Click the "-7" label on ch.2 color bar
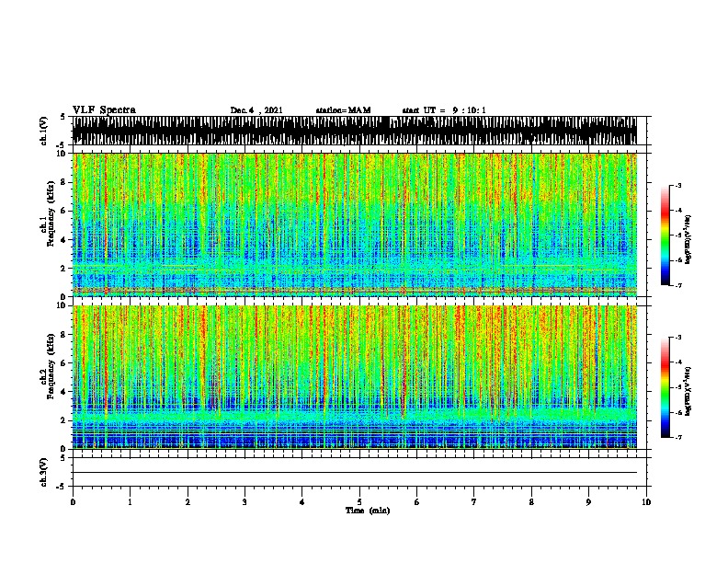Viewport: 728px width, 563px height. click(x=678, y=438)
